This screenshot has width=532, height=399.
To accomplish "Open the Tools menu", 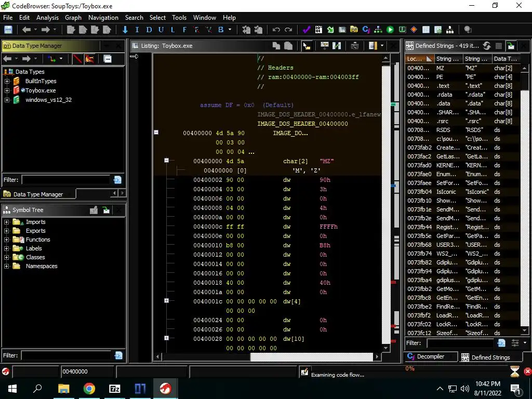I will [179, 18].
